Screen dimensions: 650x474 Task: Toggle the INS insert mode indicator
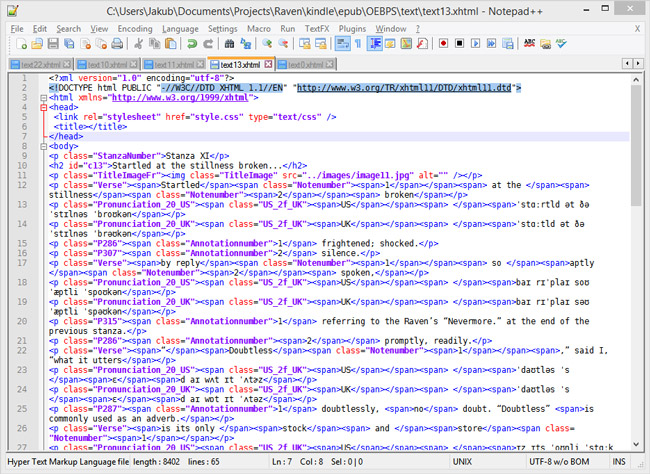click(x=618, y=462)
